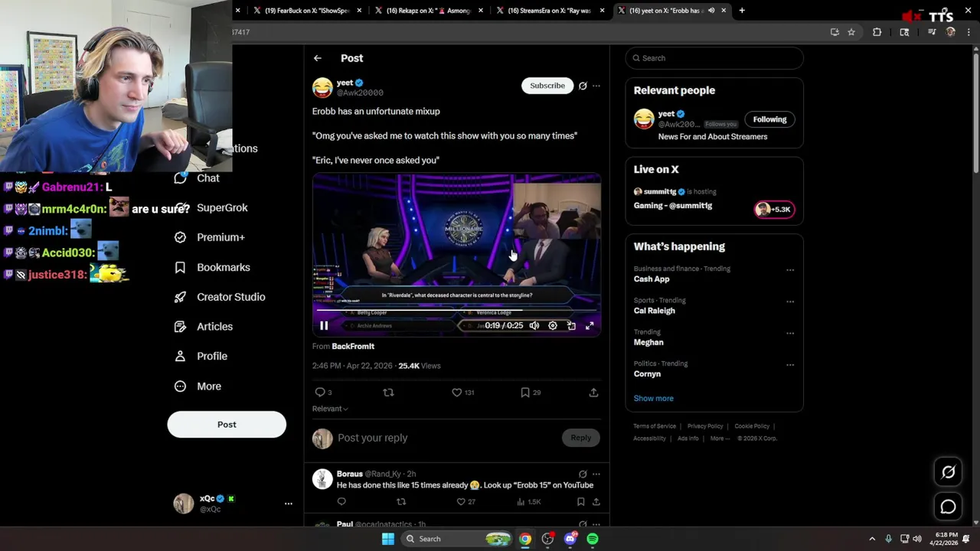Open SuperGrok in the sidebar
Screen dimensions: 980x551
point(211,208)
